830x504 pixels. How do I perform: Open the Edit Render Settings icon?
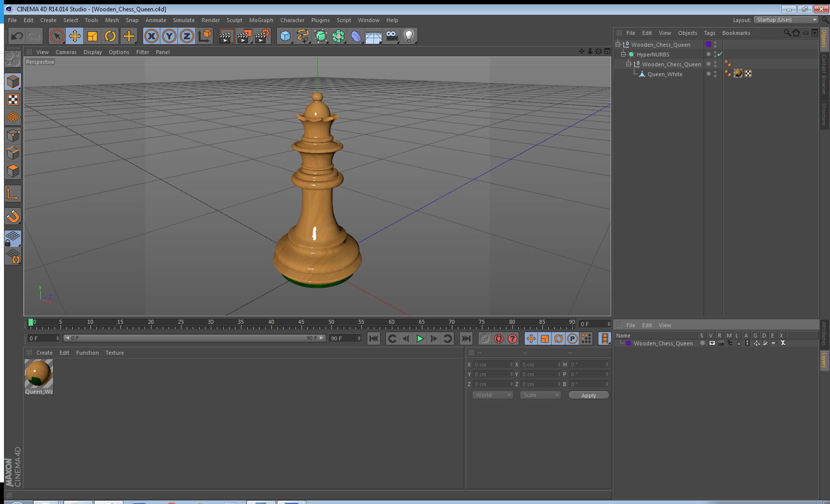[x=263, y=36]
